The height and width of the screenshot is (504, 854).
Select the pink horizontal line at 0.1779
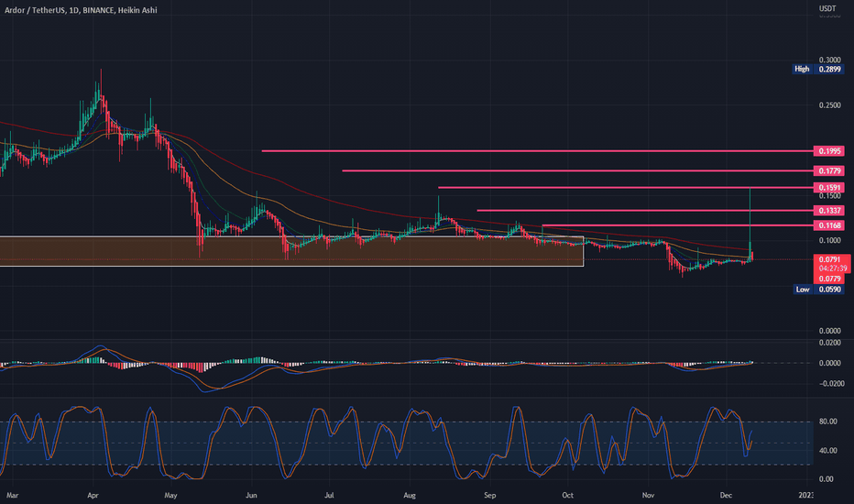(x=578, y=171)
